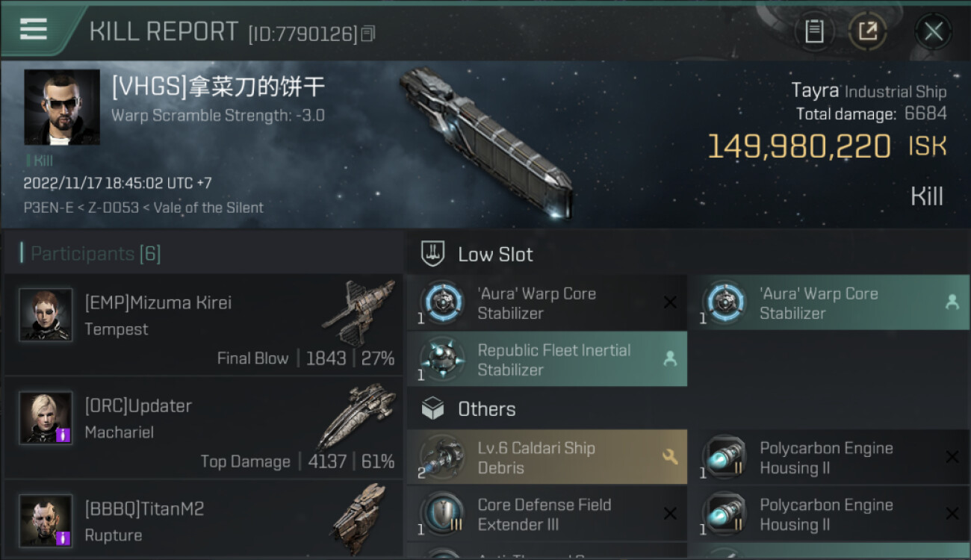Click the looted 'Aura' Warp Core Stabilizer
This screenshot has height=560, width=971.
(x=829, y=303)
